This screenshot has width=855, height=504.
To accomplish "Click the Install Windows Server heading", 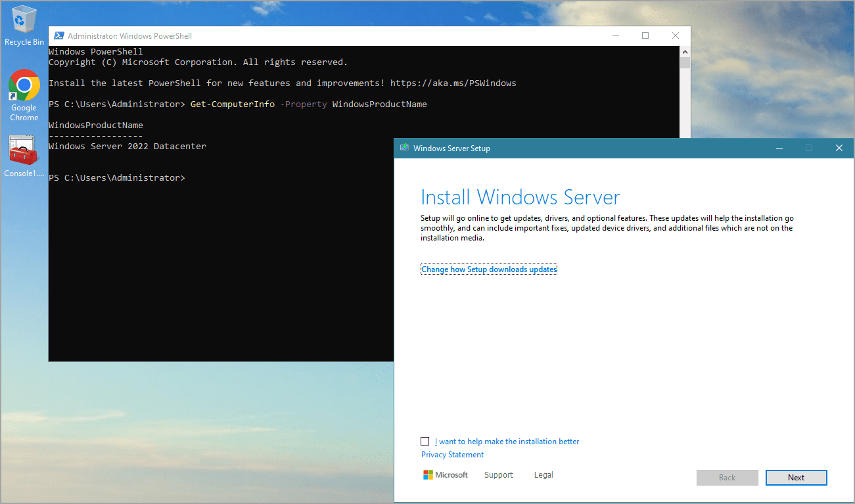I will point(520,197).
